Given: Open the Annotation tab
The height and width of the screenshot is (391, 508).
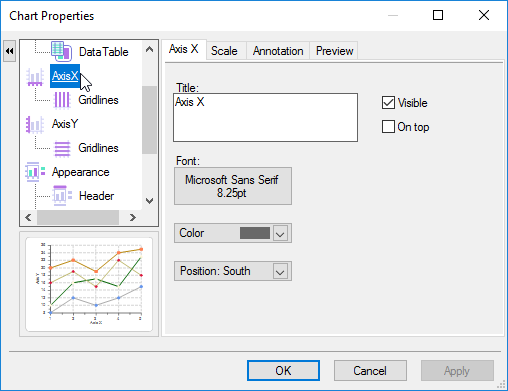Looking at the screenshot, I should click(278, 51).
